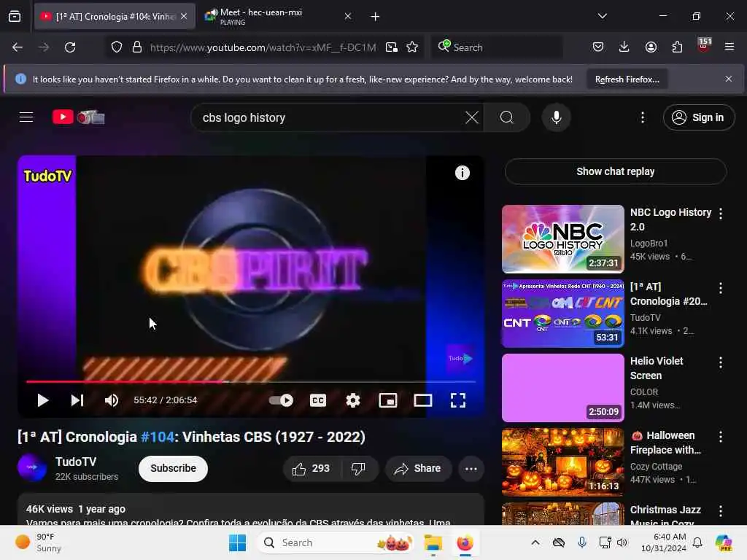Viewport: 747px width, 560px height.
Task: Play the paused YouTube video
Action: tap(43, 400)
